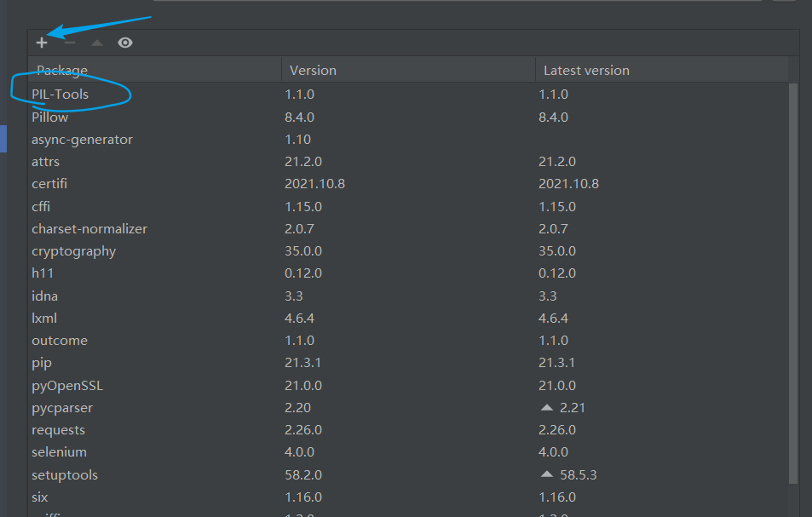Click the upgrade arrow icon in the toolbar
Viewport: 812px width, 517px height.
(96, 42)
